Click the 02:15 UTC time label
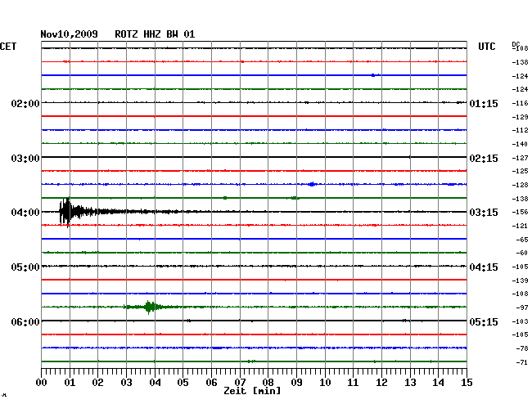This screenshot has width=532, height=404. tap(484, 159)
